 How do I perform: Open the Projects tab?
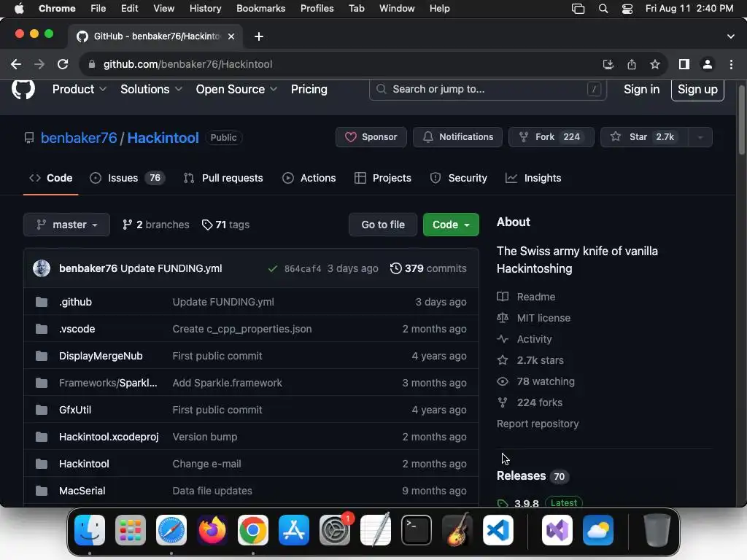click(383, 178)
